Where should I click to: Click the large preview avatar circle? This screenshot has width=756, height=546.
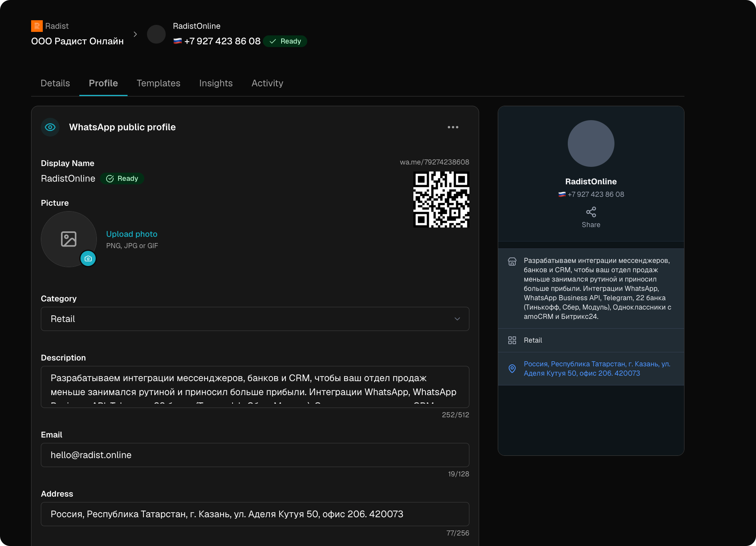pyautogui.click(x=591, y=143)
